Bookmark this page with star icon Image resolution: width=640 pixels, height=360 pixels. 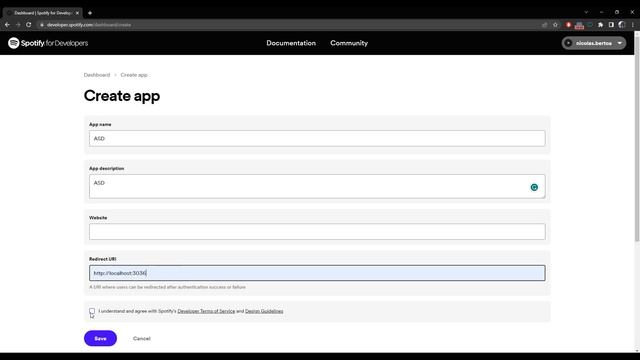[x=556, y=25]
